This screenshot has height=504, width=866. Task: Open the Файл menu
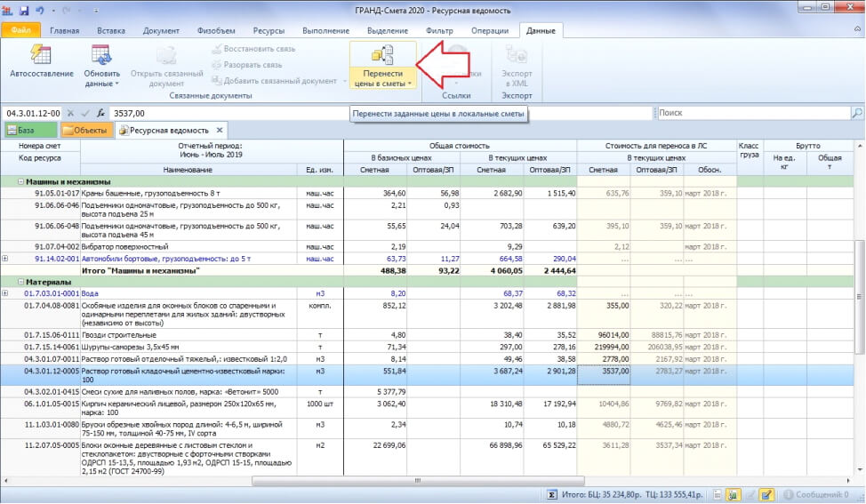pos(20,30)
